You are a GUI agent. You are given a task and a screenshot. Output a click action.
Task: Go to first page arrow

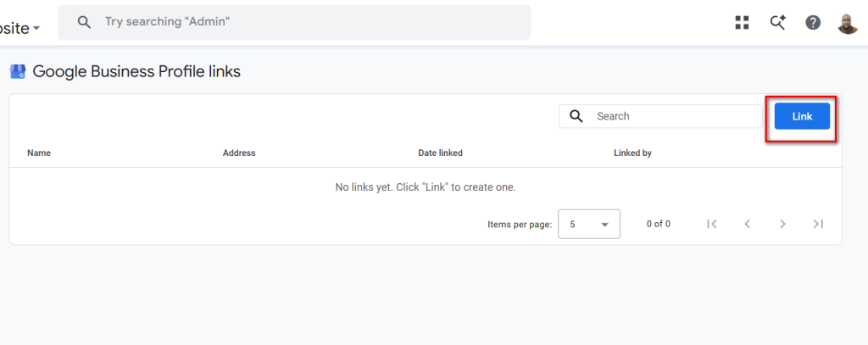(x=712, y=224)
